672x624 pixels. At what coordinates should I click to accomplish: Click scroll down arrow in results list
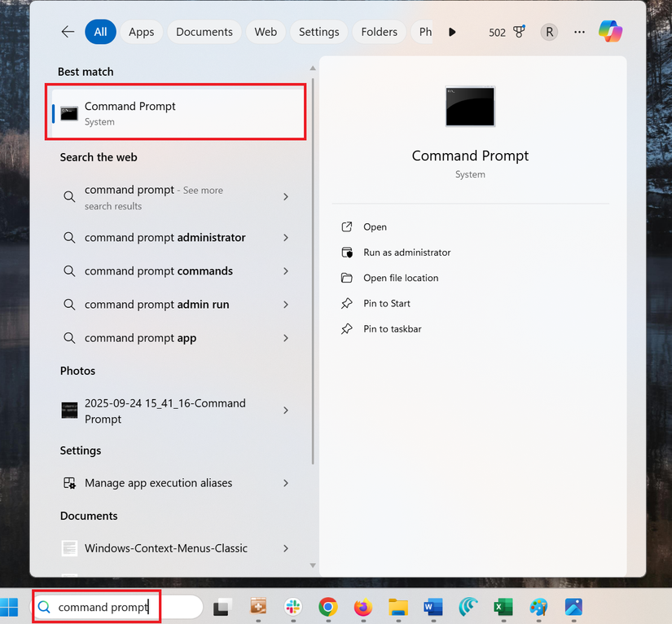tap(313, 565)
